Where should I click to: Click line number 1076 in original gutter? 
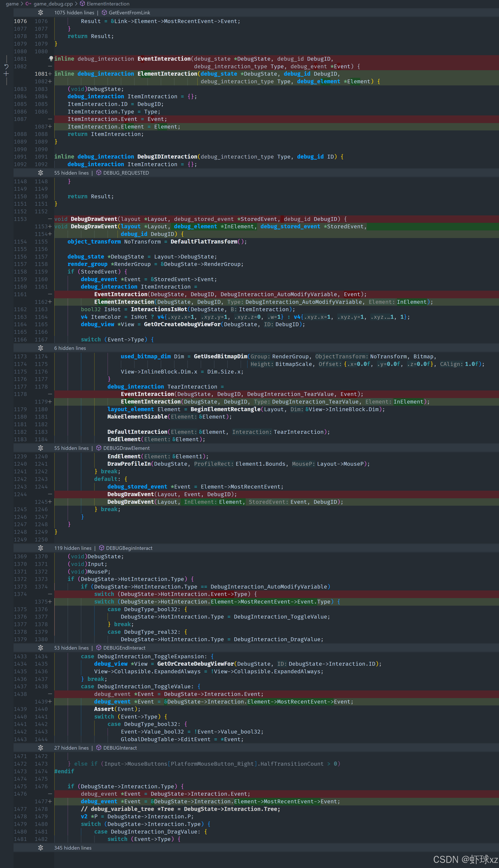(20, 21)
